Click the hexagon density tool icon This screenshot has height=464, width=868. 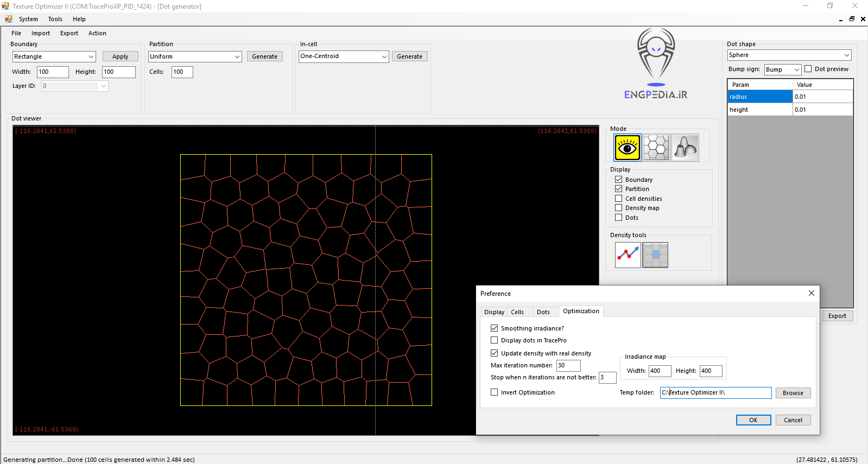[655, 255]
